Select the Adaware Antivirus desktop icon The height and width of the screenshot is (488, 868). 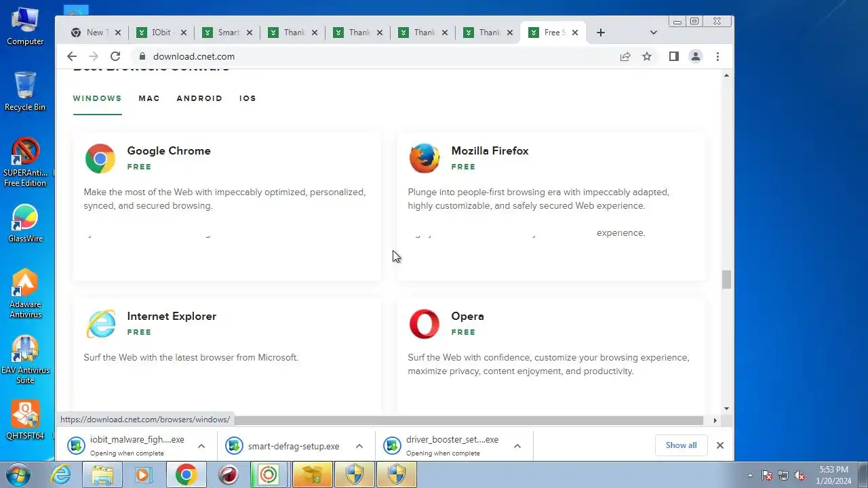point(25,294)
